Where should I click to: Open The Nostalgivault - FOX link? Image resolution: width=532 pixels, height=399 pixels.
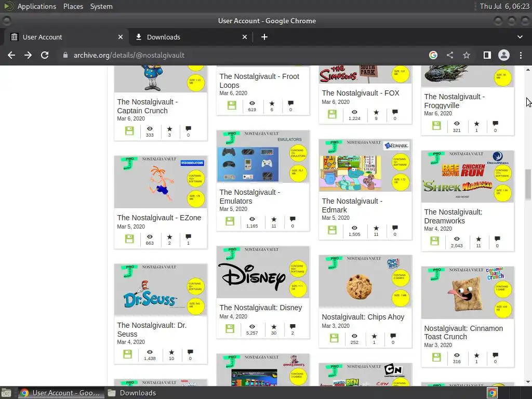pyautogui.click(x=361, y=93)
